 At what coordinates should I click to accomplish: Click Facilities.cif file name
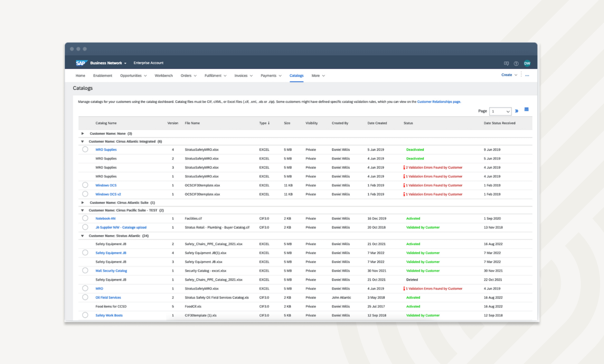193,218
